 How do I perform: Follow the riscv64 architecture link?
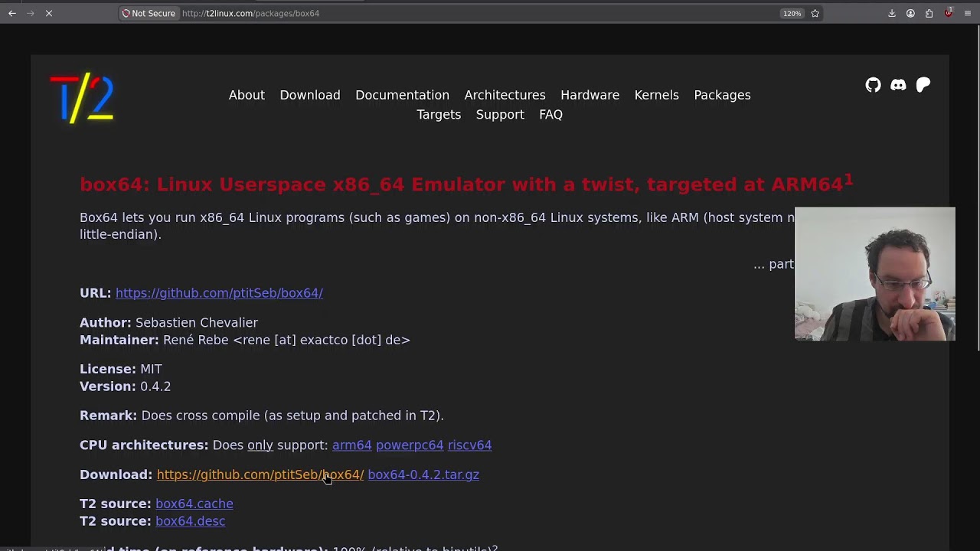[469, 445]
